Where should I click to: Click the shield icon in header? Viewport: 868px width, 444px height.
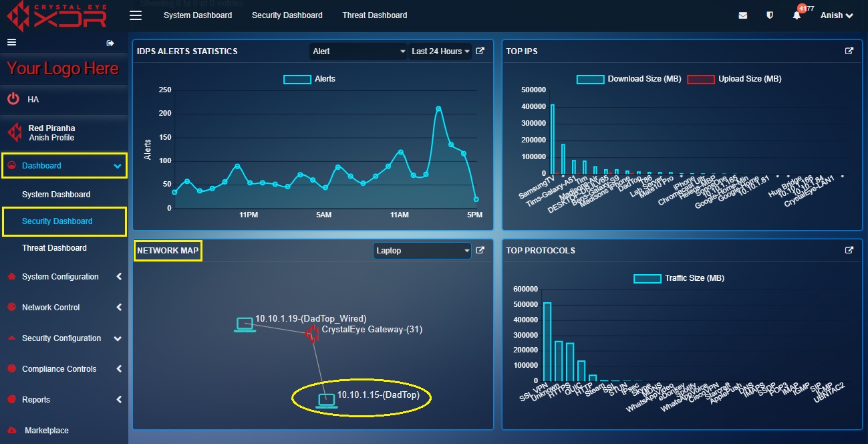pyautogui.click(x=770, y=15)
